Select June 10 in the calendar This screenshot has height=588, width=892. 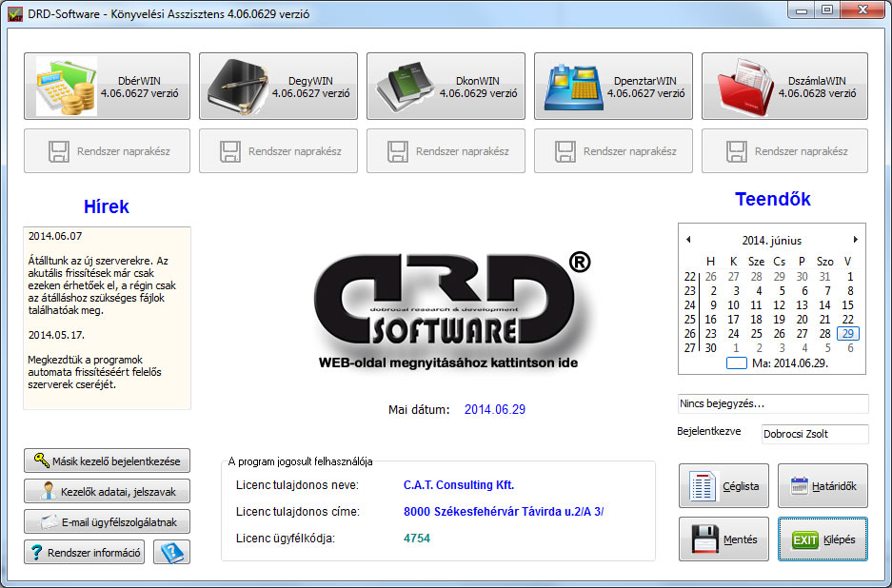tap(733, 305)
